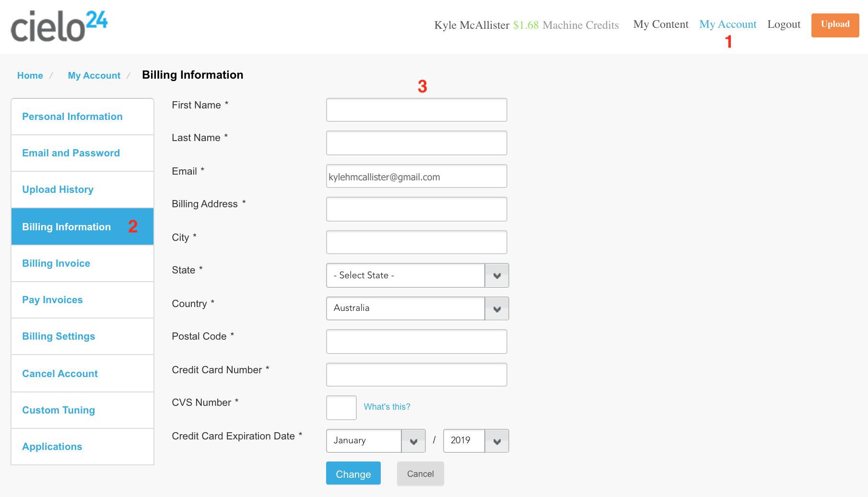The image size is (868, 497).
Task: Open the expiration year dropdown showing 2019
Action: point(476,441)
